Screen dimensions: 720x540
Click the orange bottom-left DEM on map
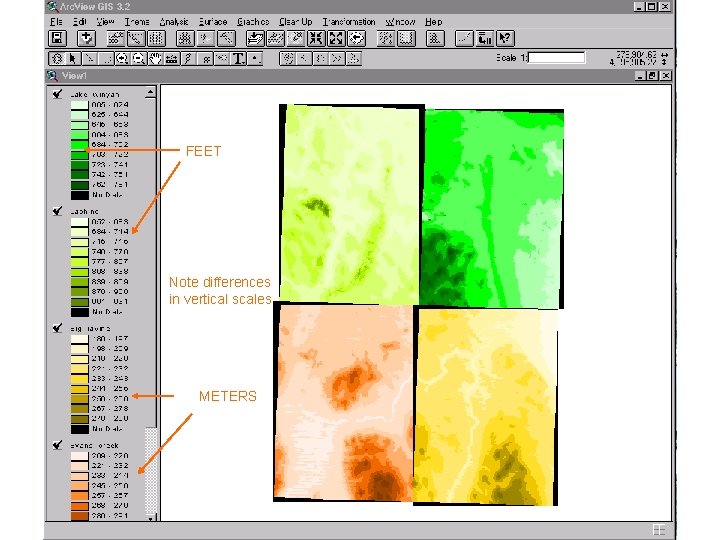(x=343, y=402)
